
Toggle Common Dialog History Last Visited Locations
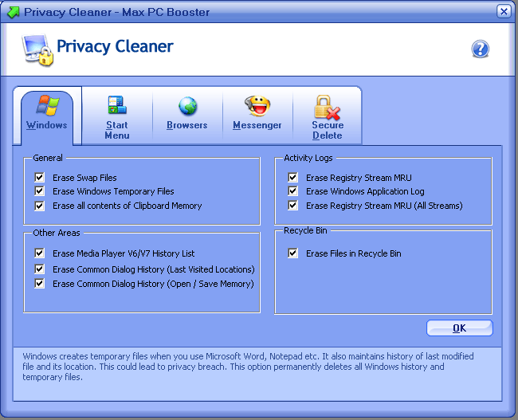pos(39,269)
